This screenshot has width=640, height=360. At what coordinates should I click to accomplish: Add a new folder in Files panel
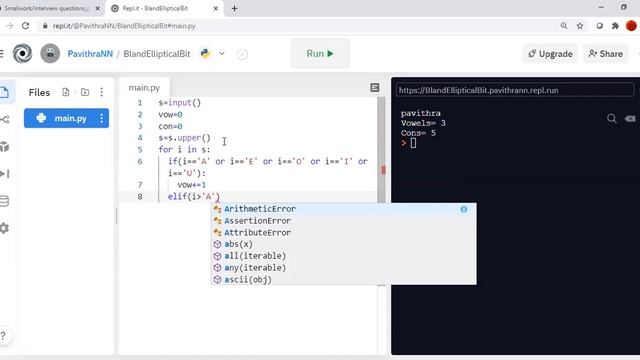85,92
